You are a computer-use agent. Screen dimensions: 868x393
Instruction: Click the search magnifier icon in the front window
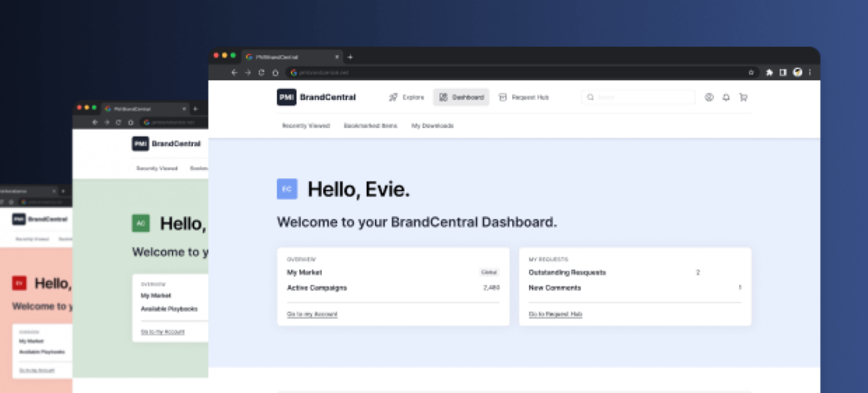point(590,97)
